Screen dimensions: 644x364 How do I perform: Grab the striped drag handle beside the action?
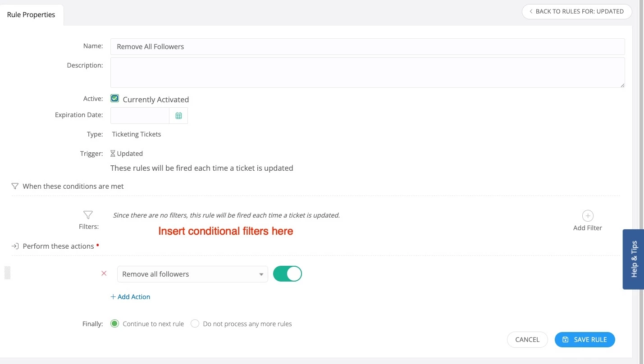click(7, 273)
